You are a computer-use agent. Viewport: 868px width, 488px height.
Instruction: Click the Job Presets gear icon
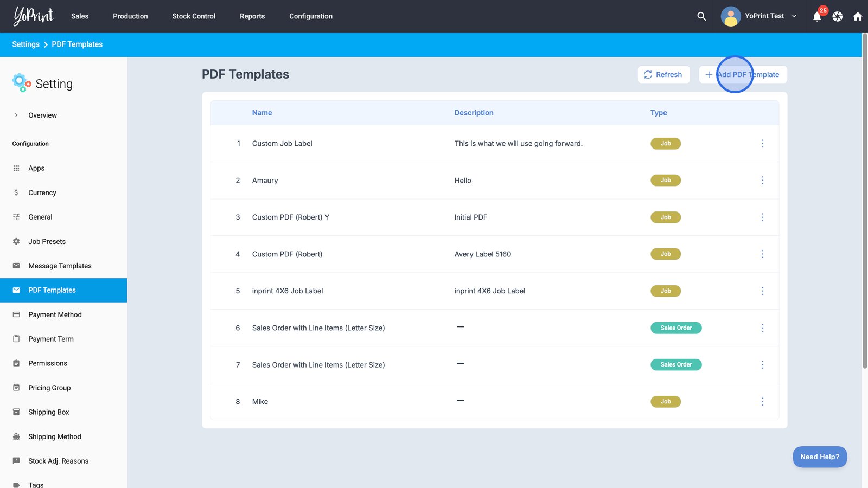(x=16, y=241)
